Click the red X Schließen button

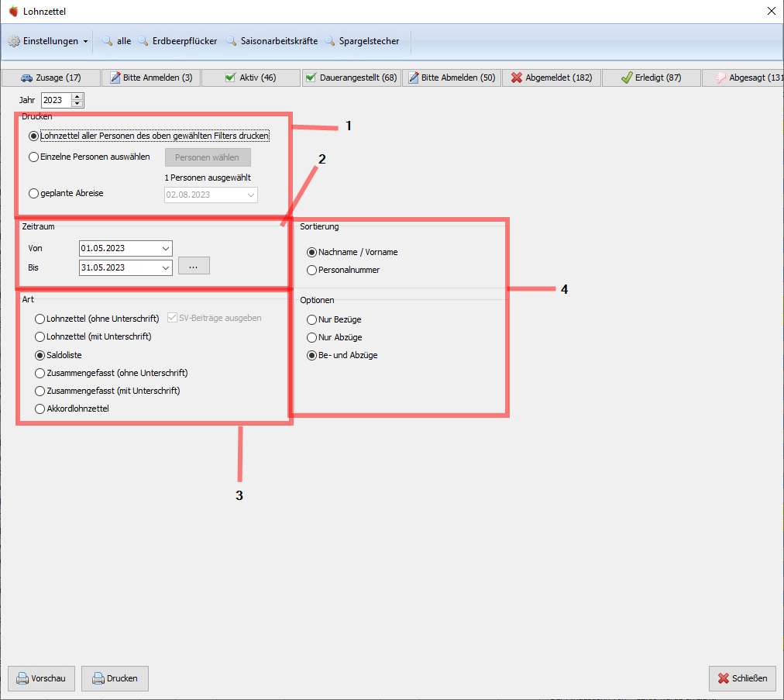click(742, 678)
